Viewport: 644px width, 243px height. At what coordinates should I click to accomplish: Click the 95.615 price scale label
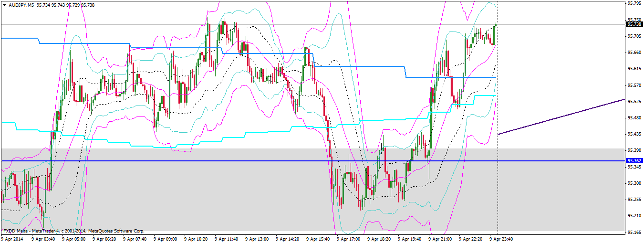[x=634, y=69]
